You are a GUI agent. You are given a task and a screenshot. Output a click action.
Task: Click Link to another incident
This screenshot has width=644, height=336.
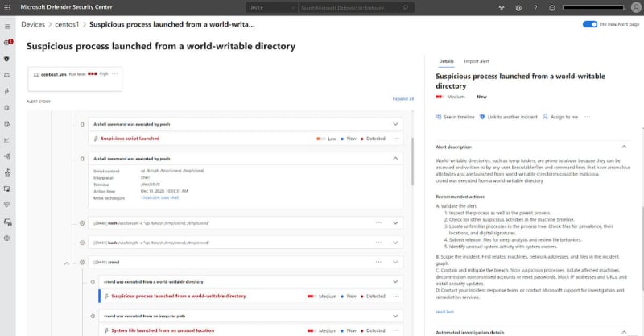509,117
